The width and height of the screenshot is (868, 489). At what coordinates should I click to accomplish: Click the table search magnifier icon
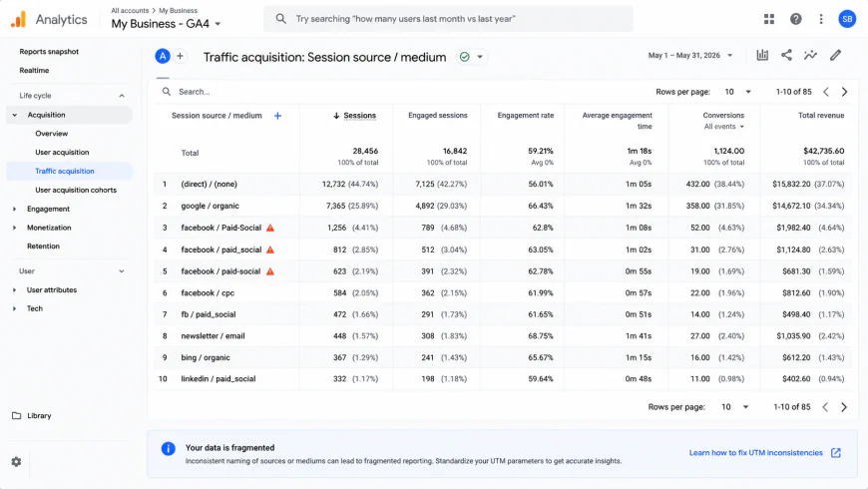pos(166,92)
